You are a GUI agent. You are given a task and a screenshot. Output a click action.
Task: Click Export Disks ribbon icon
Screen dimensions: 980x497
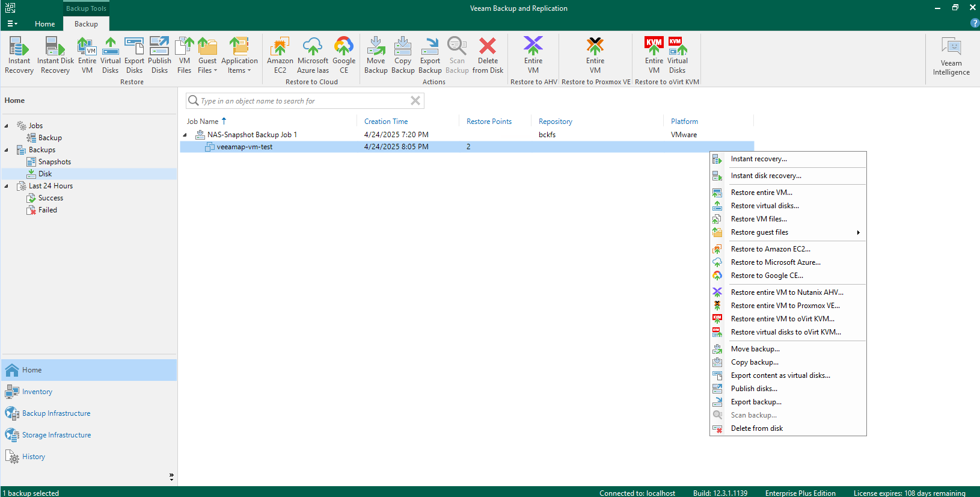click(134, 55)
